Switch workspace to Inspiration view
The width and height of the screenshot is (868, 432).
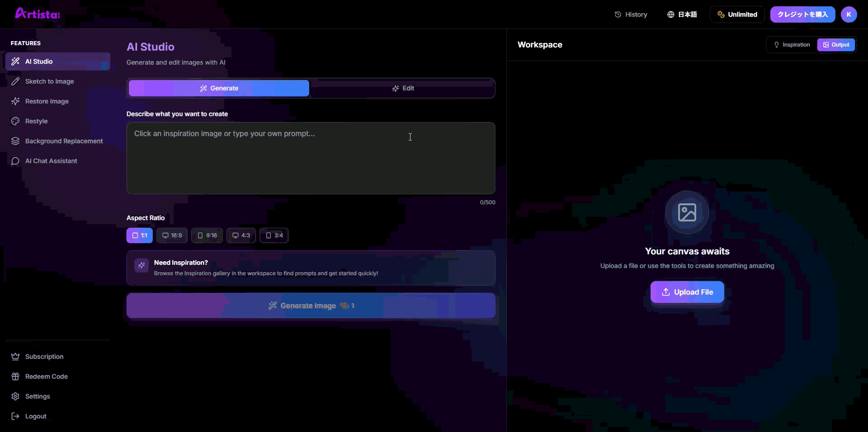[792, 45]
